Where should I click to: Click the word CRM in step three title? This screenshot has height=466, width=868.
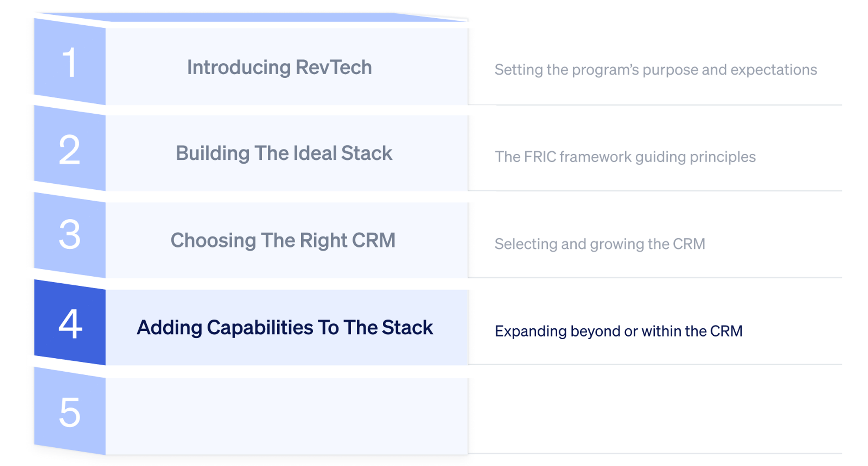tap(373, 240)
